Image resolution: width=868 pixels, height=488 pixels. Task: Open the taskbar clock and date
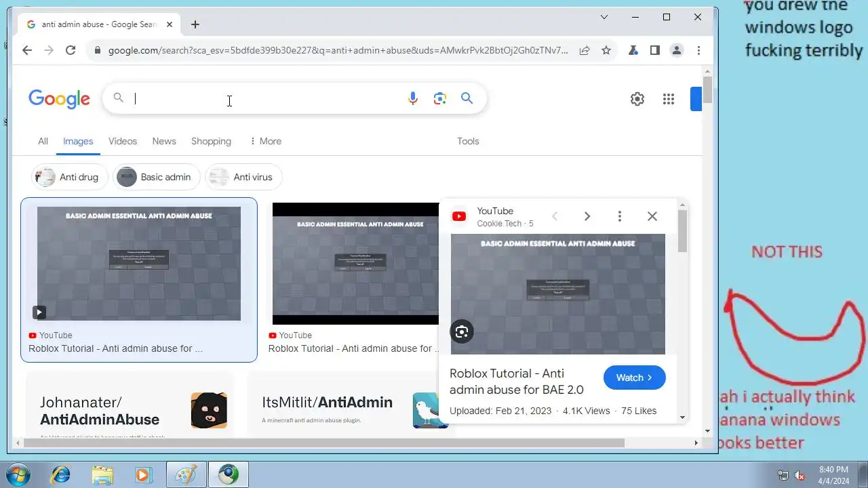pos(833,474)
